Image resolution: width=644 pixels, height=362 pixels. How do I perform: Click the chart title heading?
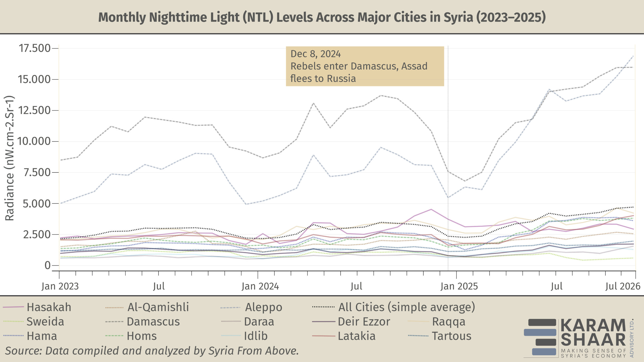click(x=322, y=17)
